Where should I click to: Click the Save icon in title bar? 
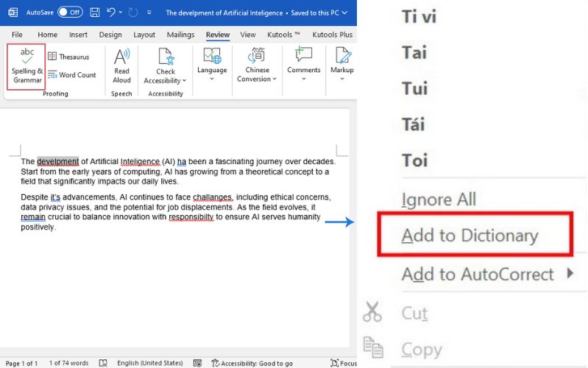[x=95, y=13]
